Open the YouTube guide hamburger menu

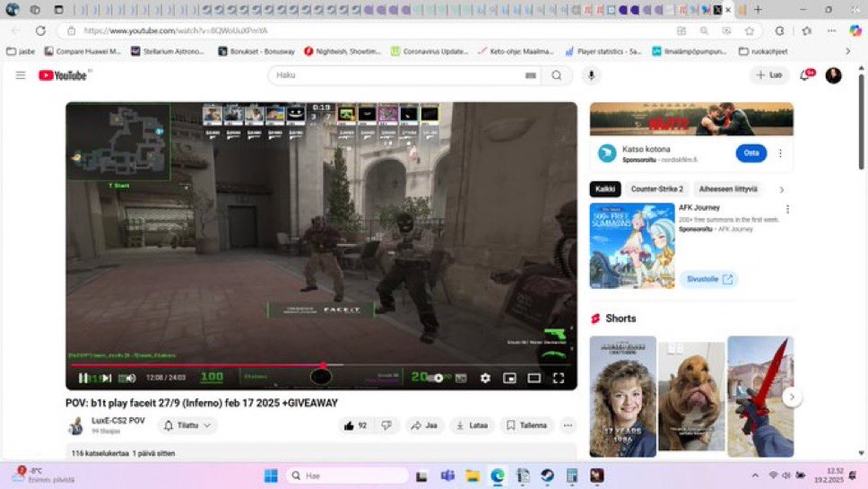pos(21,75)
